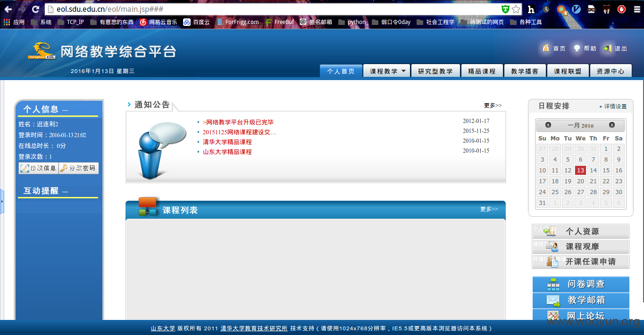Open 问卷调查 survey button
Viewport: 644px width, 335px height.
click(581, 284)
